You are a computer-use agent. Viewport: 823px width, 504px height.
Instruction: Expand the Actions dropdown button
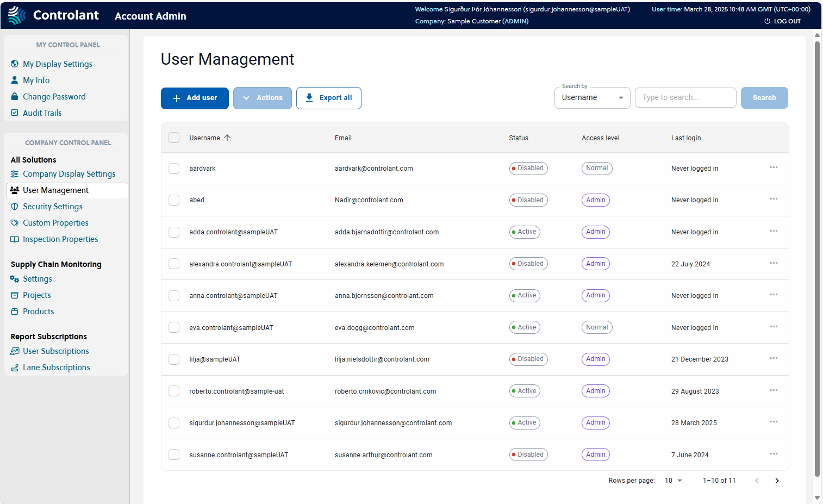coord(263,98)
